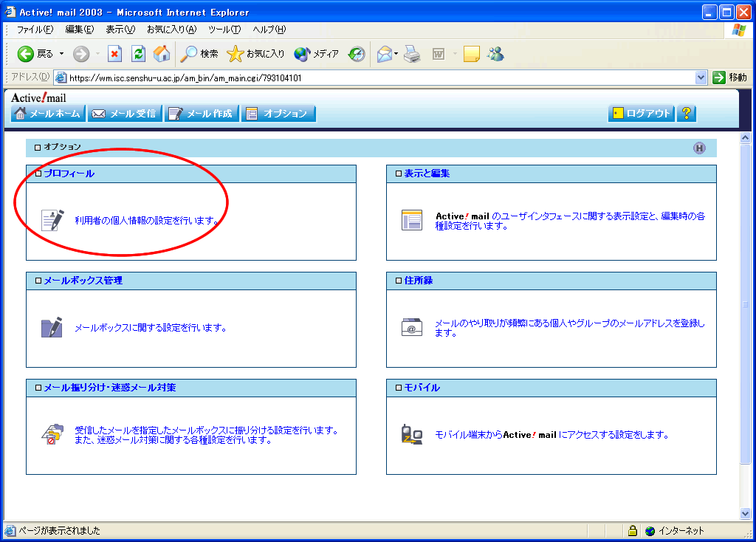
Task: Click the 移動 Go button
Action: tap(730, 77)
